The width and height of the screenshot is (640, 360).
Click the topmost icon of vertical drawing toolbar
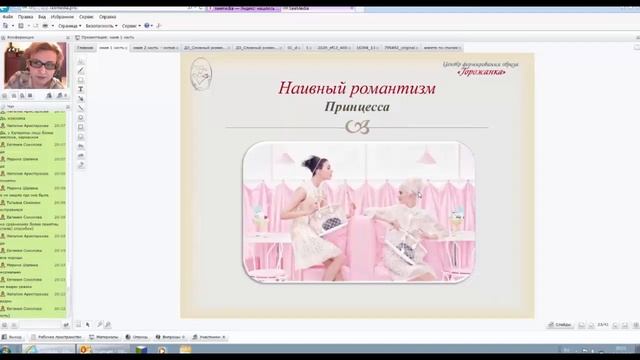click(x=81, y=61)
